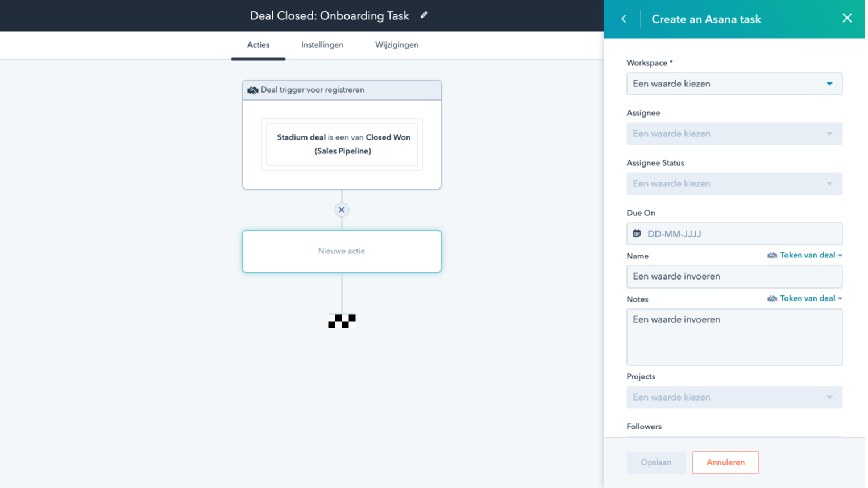
Task: Open the Projects dropdown
Action: (x=734, y=397)
